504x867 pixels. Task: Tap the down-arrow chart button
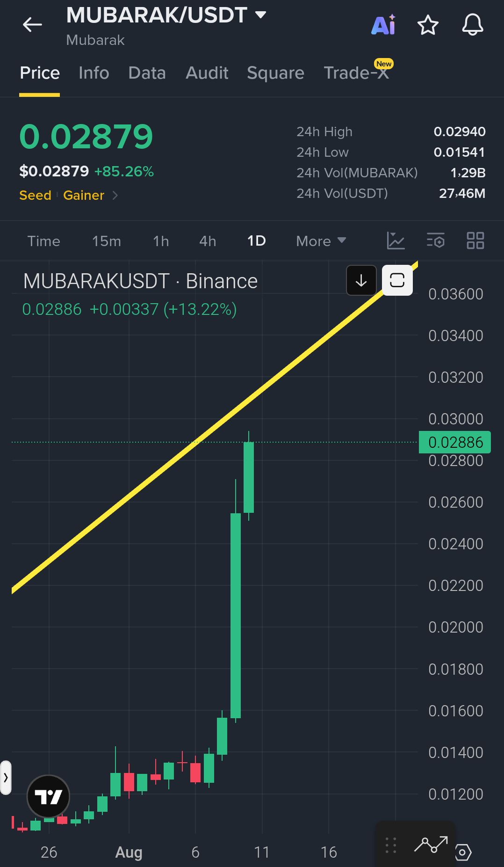click(361, 280)
